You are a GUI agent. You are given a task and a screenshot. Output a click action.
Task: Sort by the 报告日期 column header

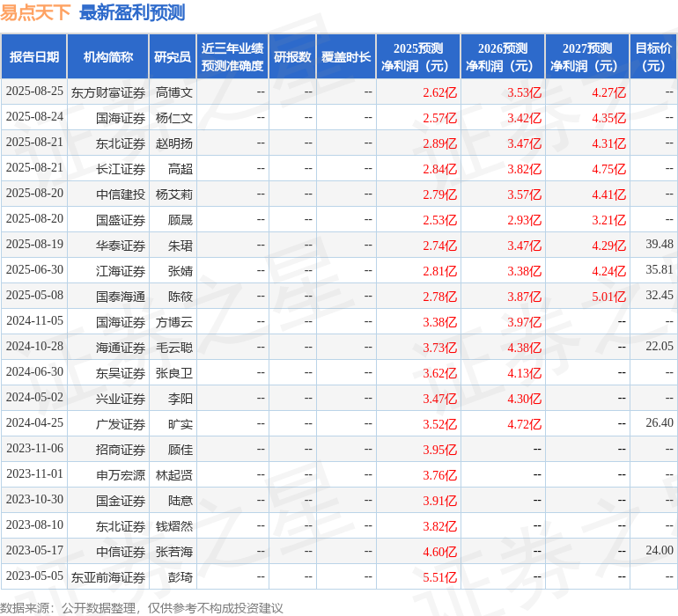click(34, 57)
